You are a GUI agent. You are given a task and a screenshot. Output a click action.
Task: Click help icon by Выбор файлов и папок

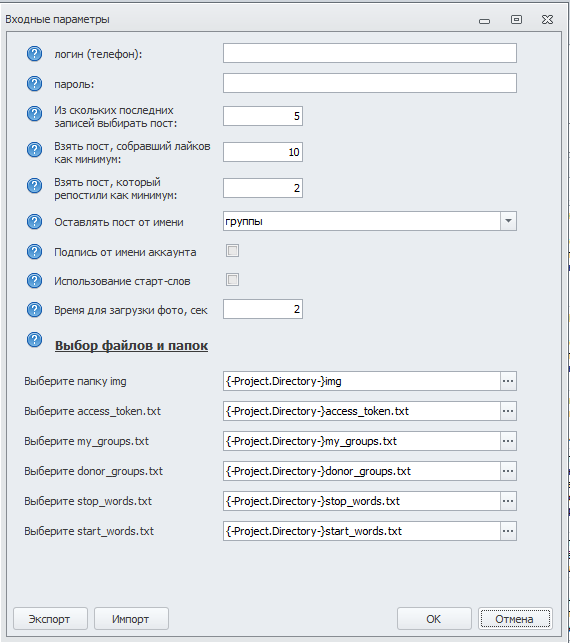pos(34,340)
